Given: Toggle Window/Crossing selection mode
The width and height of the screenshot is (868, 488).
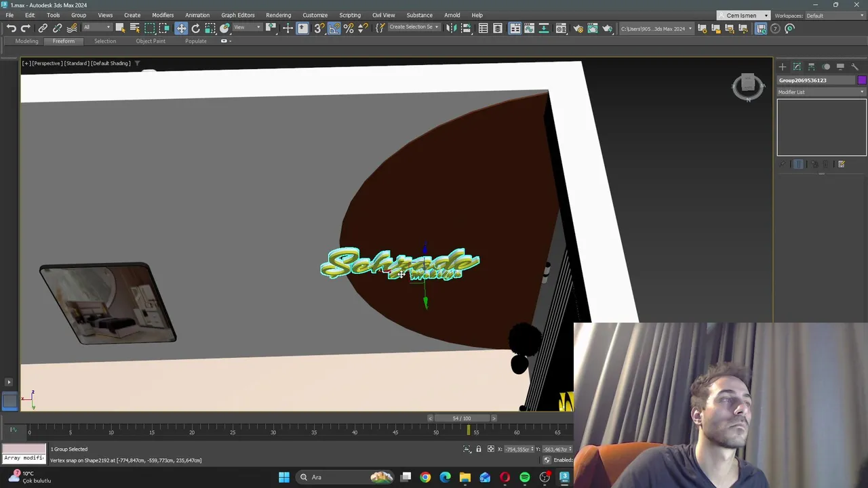Looking at the screenshot, I should pyautogui.click(x=164, y=28).
